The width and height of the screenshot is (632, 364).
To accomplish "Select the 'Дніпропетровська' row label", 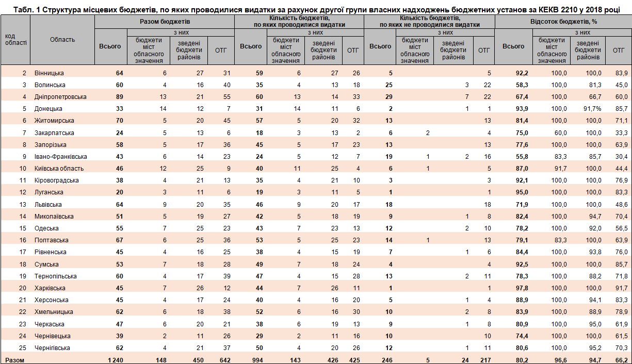I will 60,97.
